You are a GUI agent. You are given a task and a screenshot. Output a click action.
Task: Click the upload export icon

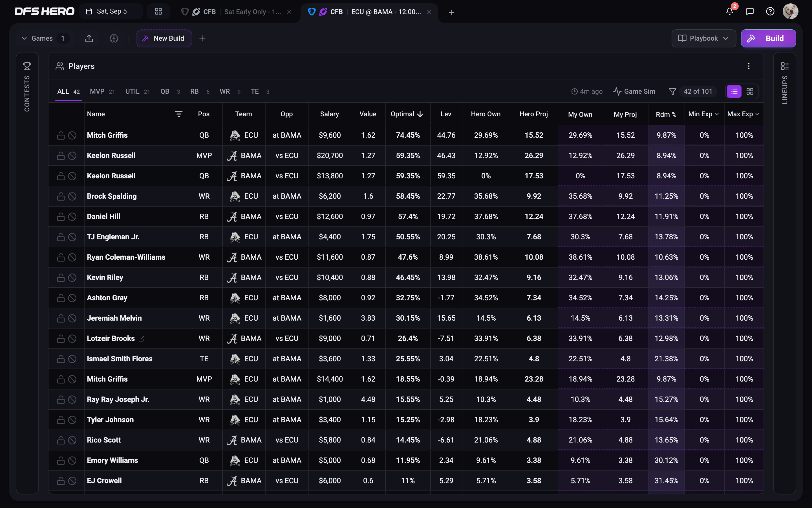tap(89, 38)
